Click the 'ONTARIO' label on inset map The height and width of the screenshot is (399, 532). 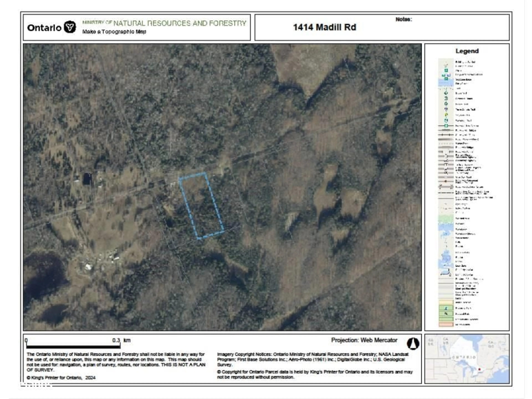coord(464,357)
